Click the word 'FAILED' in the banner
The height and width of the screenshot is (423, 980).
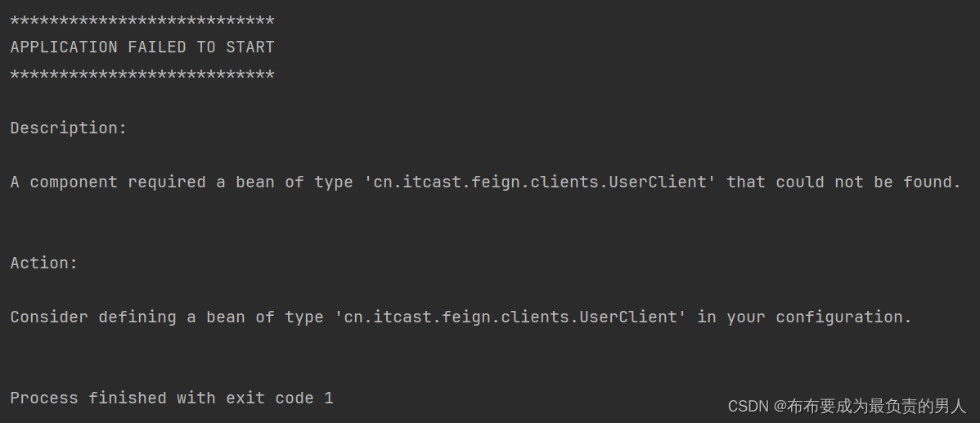(157, 47)
